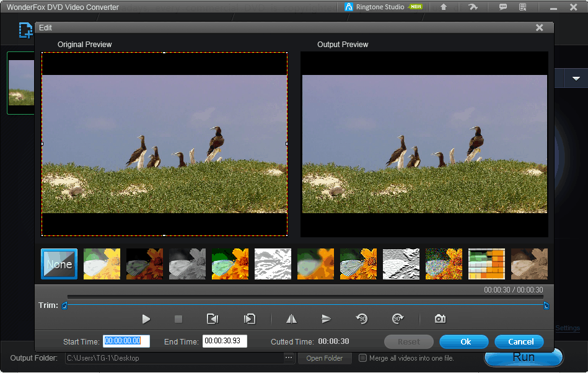The width and height of the screenshot is (588, 373).
Task: Click the top crop handle on Original Preview
Action: [164, 53]
